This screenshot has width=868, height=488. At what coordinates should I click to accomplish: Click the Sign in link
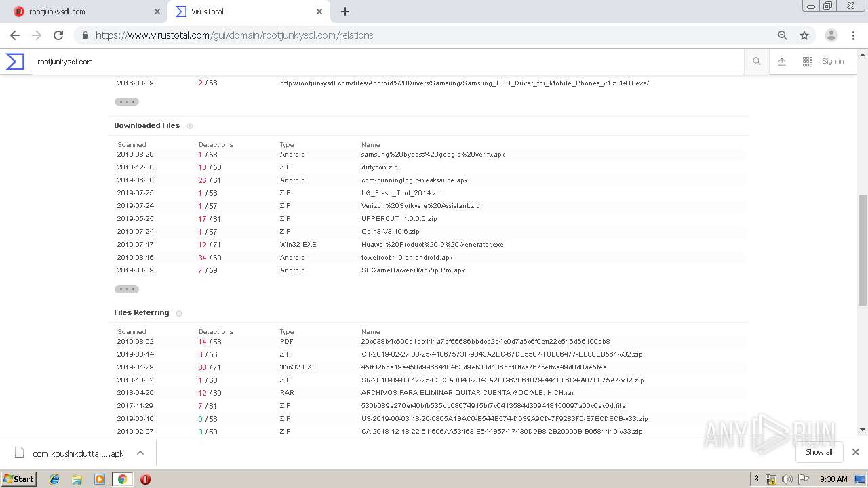click(x=833, y=62)
